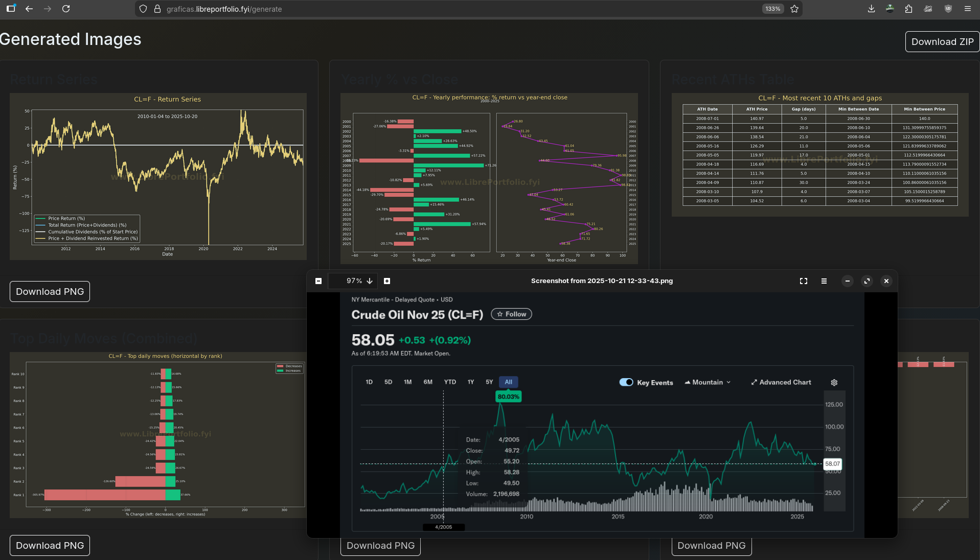Screen dimensions: 980x560
Task: Reload the current page
Action: pyautogui.click(x=66, y=9)
